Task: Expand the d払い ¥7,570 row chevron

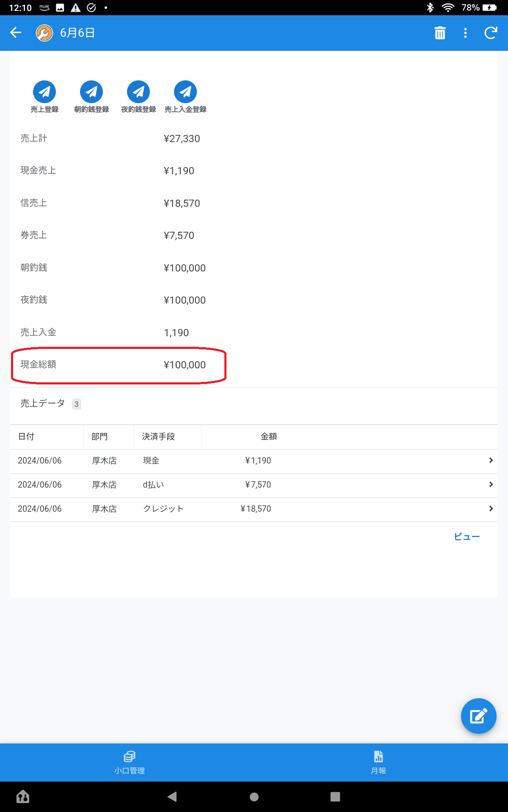Action: (x=491, y=484)
